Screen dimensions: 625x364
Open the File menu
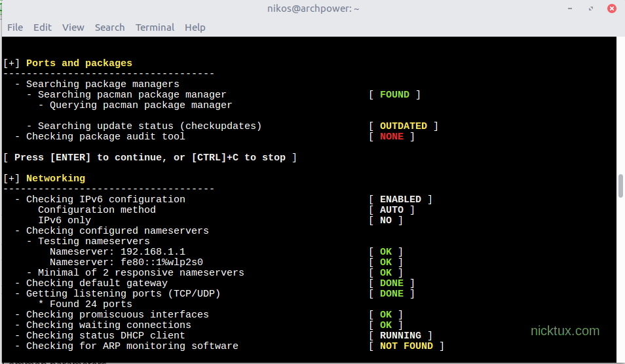tap(14, 27)
